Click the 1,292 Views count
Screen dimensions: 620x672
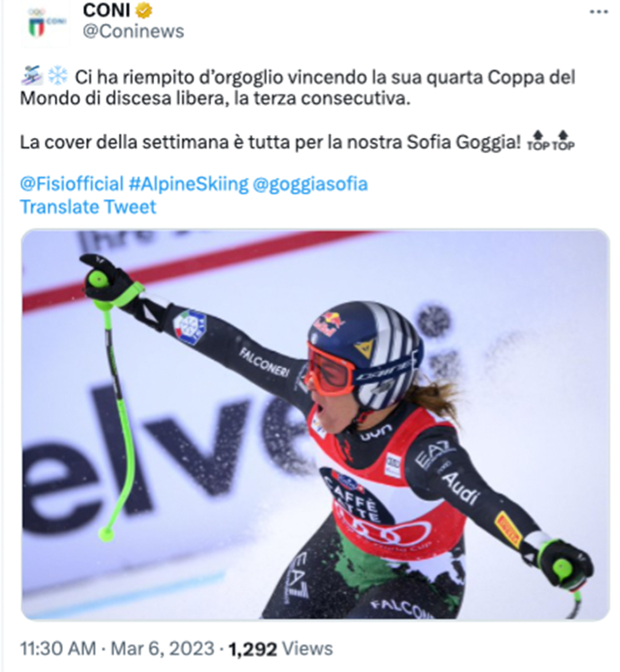click(280, 649)
